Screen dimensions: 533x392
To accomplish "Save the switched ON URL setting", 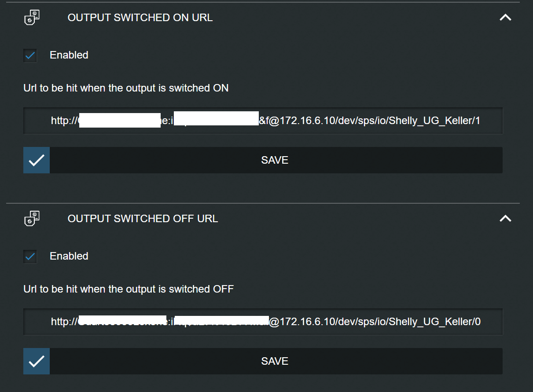I will [275, 160].
